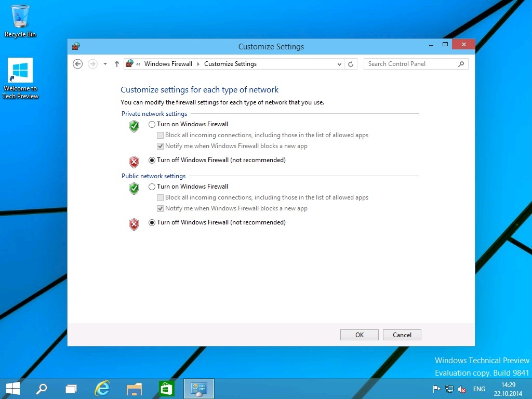Click the Refresh button beside address bar
The height and width of the screenshot is (399, 532).
point(351,64)
